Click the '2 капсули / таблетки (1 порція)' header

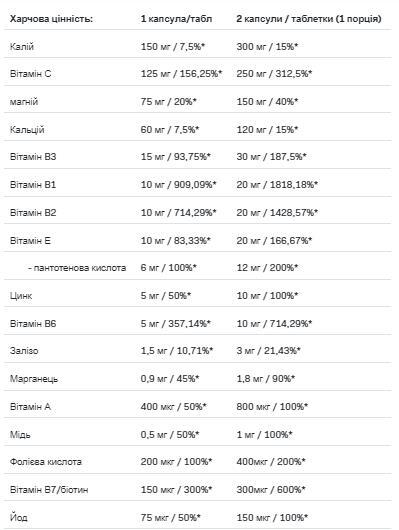point(309,19)
